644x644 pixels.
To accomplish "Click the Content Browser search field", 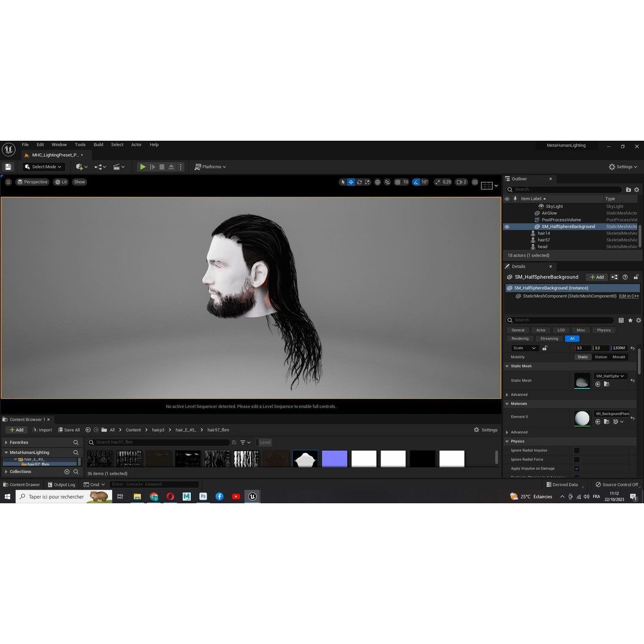I will tap(158, 442).
